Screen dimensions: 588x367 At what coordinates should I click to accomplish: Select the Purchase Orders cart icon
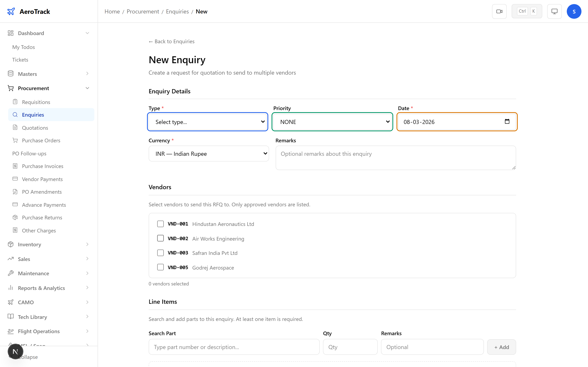(x=15, y=140)
